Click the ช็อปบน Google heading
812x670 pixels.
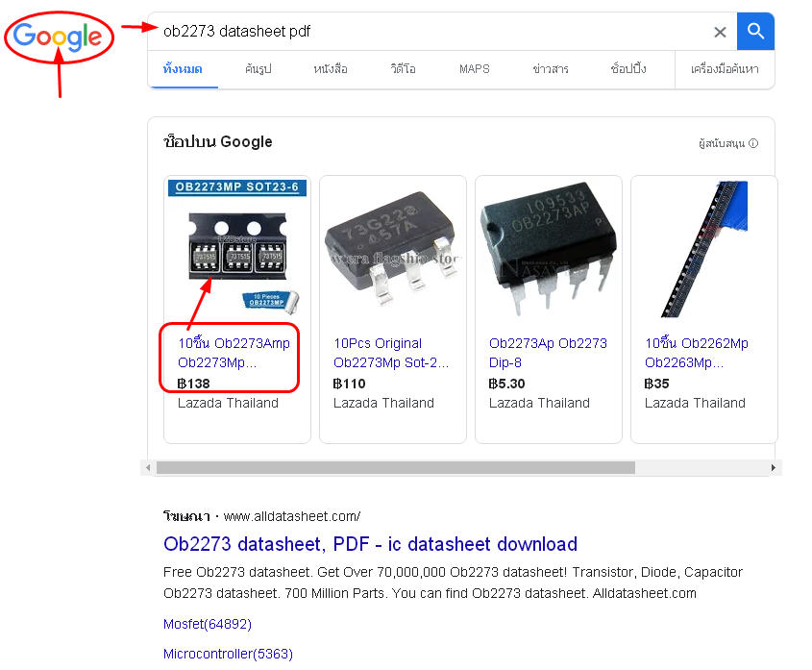pos(217,141)
